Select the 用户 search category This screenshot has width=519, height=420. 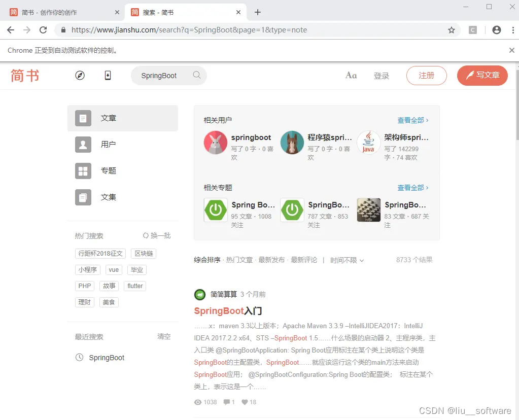coord(123,145)
